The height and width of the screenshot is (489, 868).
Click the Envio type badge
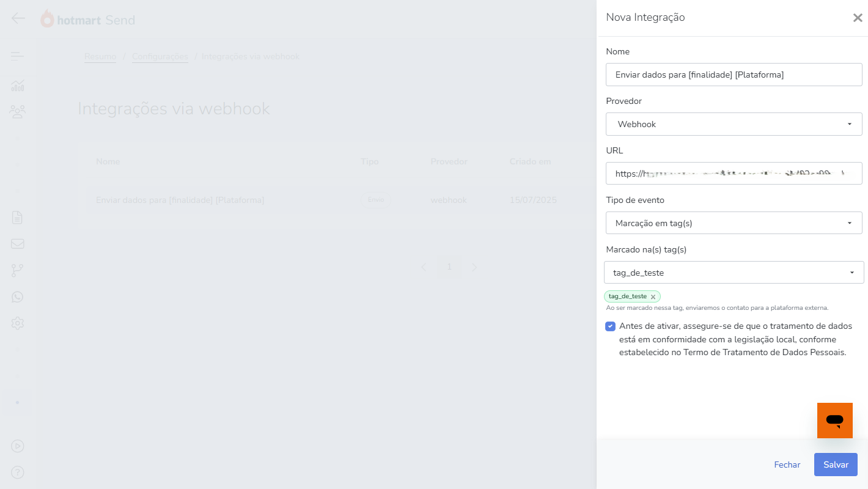[376, 200]
